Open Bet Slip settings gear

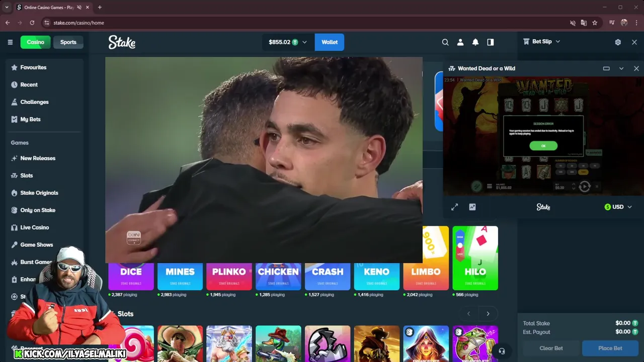coord(618,42)
